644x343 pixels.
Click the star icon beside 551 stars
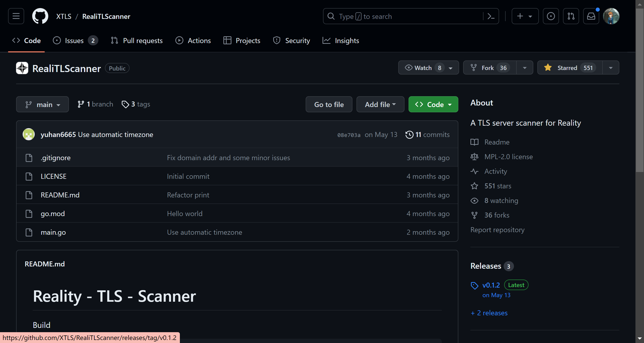(x=474, y=186)
